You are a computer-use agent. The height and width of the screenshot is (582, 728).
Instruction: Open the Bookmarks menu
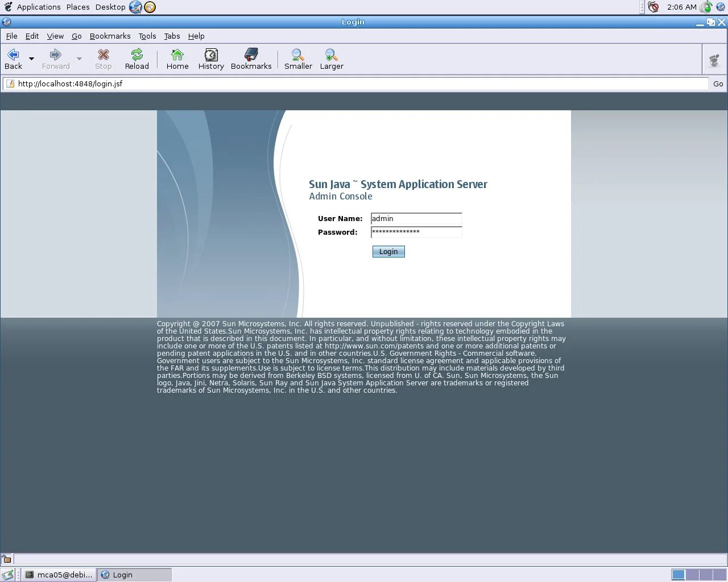[x=110, y=36]
